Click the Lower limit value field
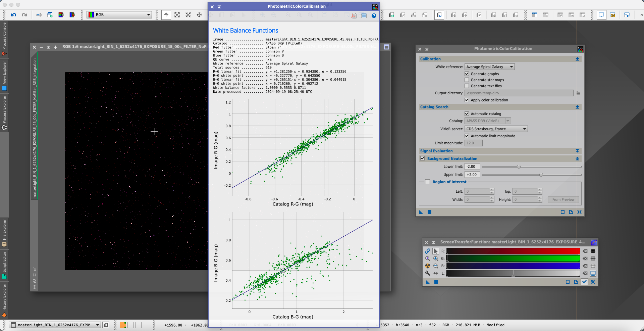The width and height of the screenshot is (644, 331). pyautogui.click(x=473, y=167)
